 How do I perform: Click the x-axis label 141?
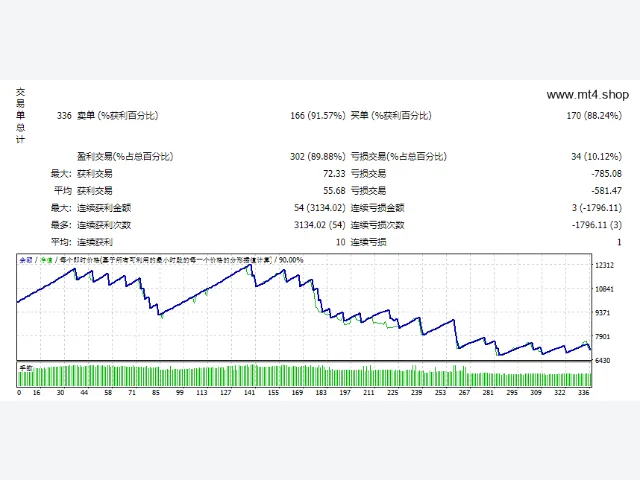tap(249, 393)
